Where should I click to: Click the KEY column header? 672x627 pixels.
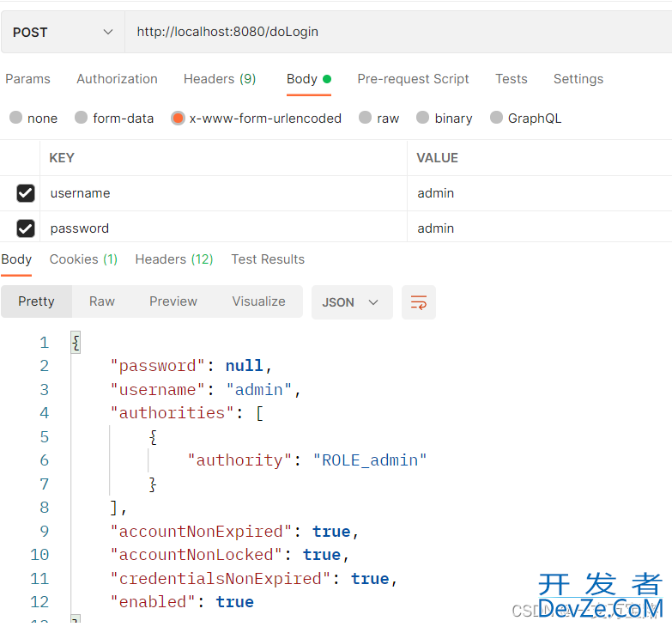[x=62, y=158]
